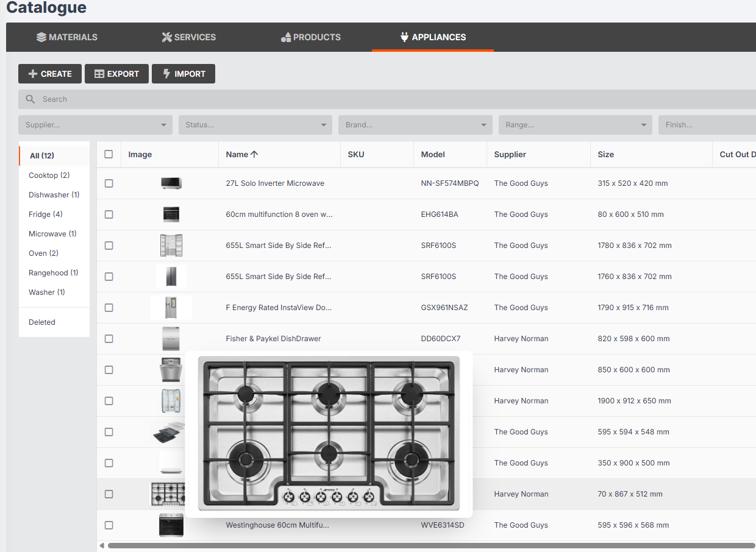Image resolution: width=756 pixels, height=552 pixels.
Task: Click the Services tools icon
Action: click(166, 37)
